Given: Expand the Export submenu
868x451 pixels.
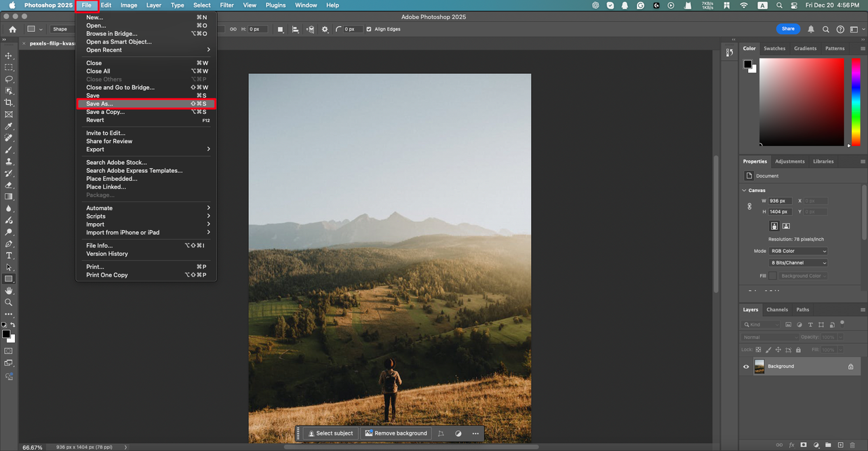Looking at the screenshot, I should [x=146, y=149].
